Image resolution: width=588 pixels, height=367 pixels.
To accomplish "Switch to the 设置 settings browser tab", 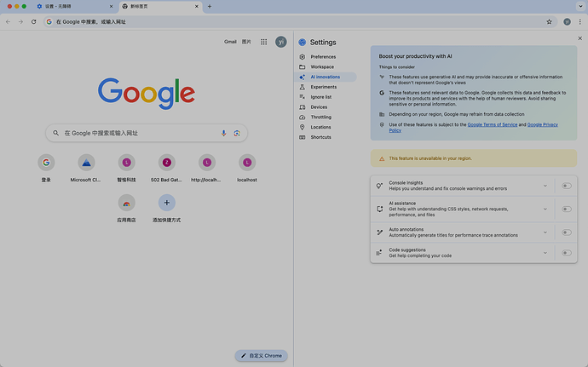I will pos(73,6).
